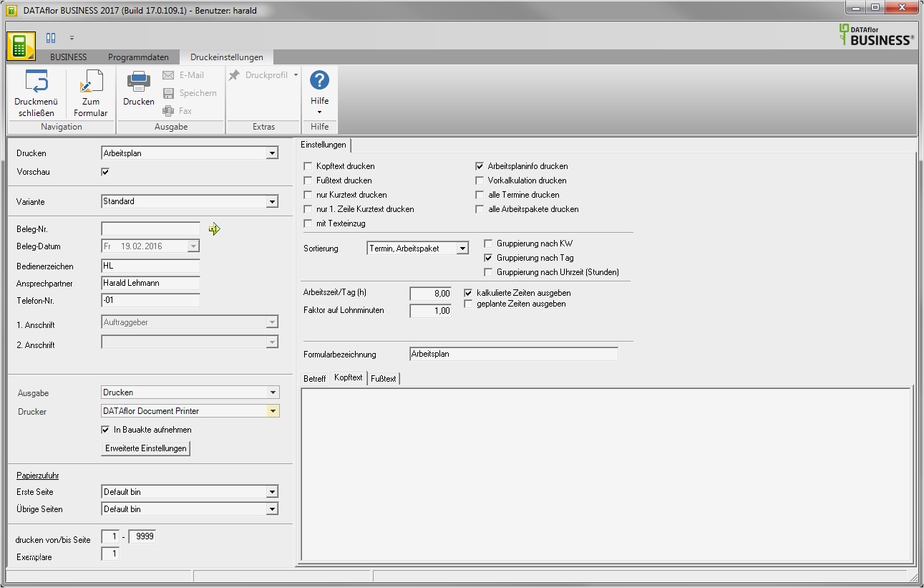Enable geplante Zeiten ausgeben checkbox
Screen dimensions: 924x588
click(x=469, y=304)
